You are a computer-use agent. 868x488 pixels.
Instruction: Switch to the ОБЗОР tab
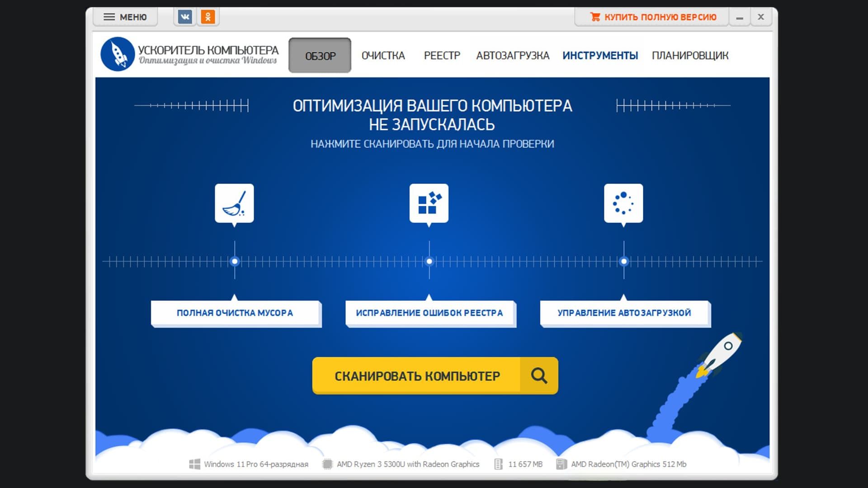320,56
